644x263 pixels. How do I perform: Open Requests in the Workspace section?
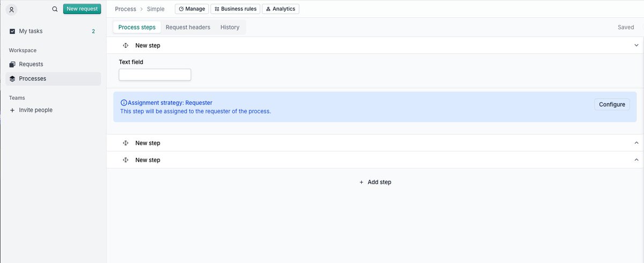tap(53, 64)
